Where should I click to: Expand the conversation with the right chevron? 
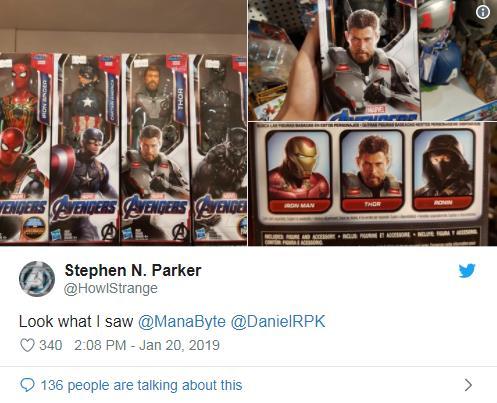click(x=468, y=385)
